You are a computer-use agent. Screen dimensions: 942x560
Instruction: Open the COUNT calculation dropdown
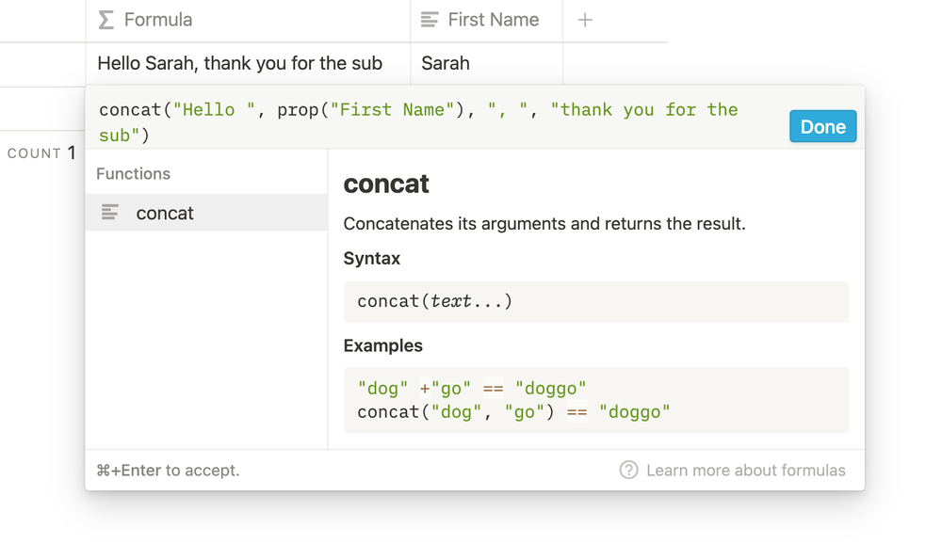(x=41, y=153)
